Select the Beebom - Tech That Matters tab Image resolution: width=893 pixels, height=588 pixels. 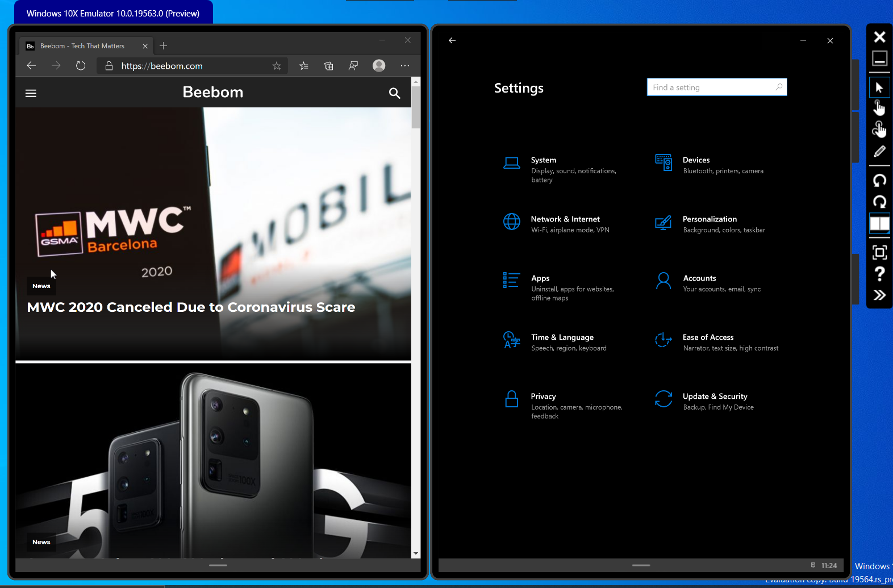86,46
